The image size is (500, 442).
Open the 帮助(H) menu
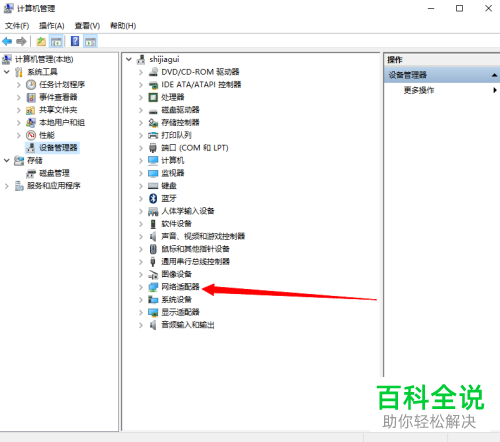[123, 26]
